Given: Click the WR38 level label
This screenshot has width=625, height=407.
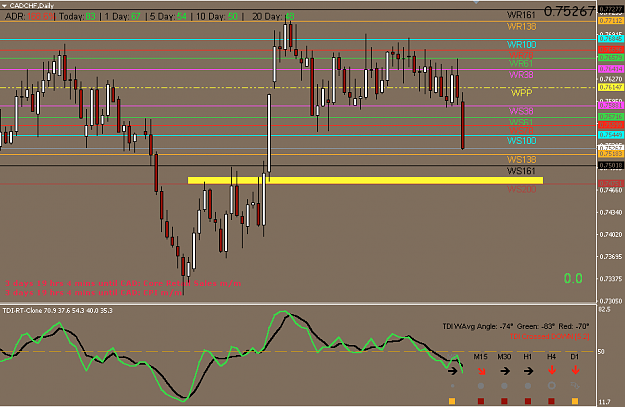Looking at the screenshot, I should click(521, 75).
